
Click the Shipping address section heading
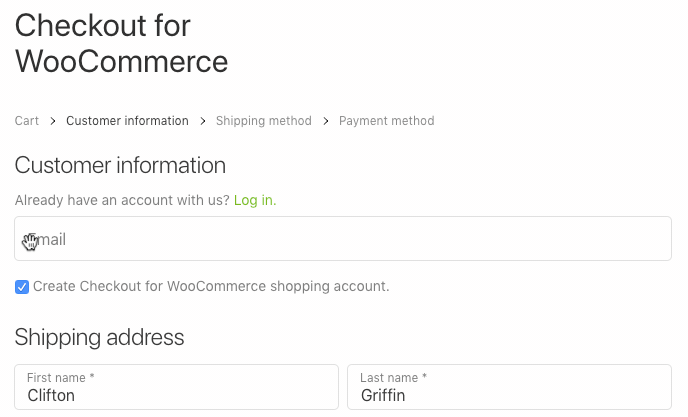click(99, 338)
